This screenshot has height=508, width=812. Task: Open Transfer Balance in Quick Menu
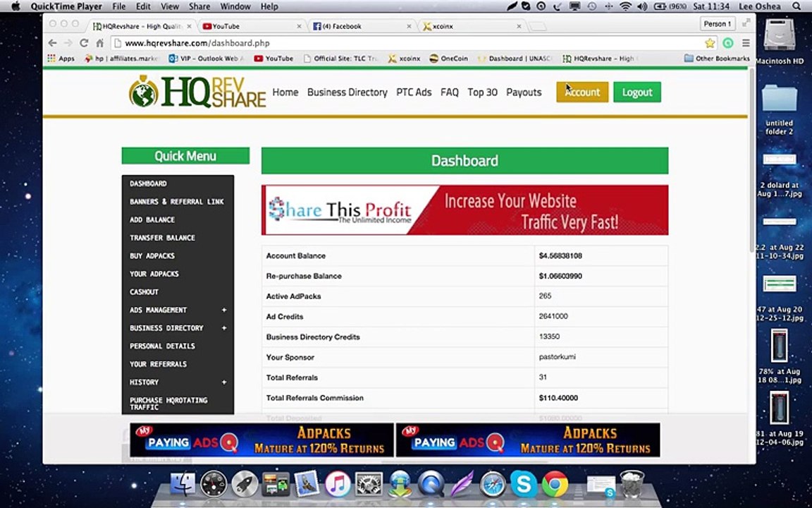162,238
